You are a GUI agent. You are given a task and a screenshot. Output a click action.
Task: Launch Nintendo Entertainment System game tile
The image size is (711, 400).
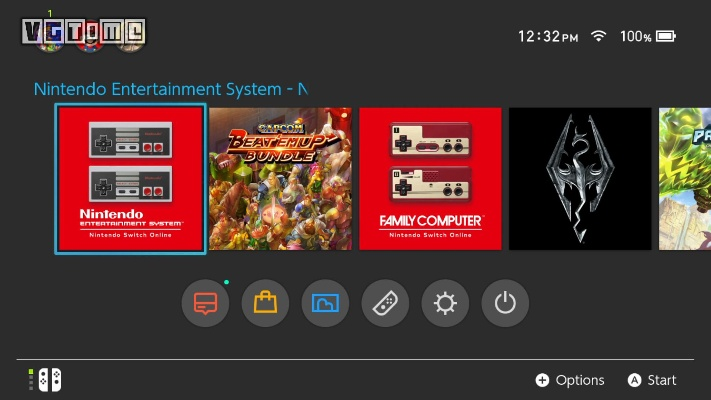[130, 179]
